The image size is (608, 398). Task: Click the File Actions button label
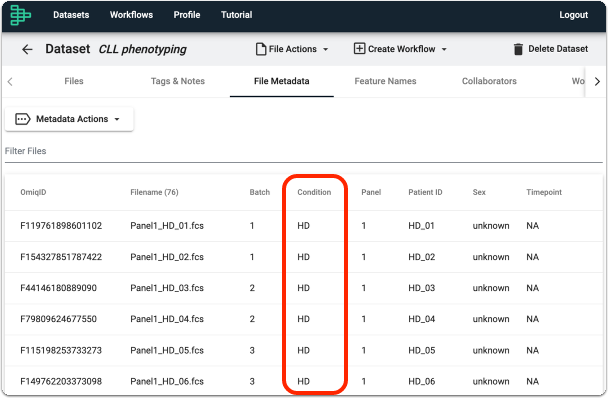point(293,49)
